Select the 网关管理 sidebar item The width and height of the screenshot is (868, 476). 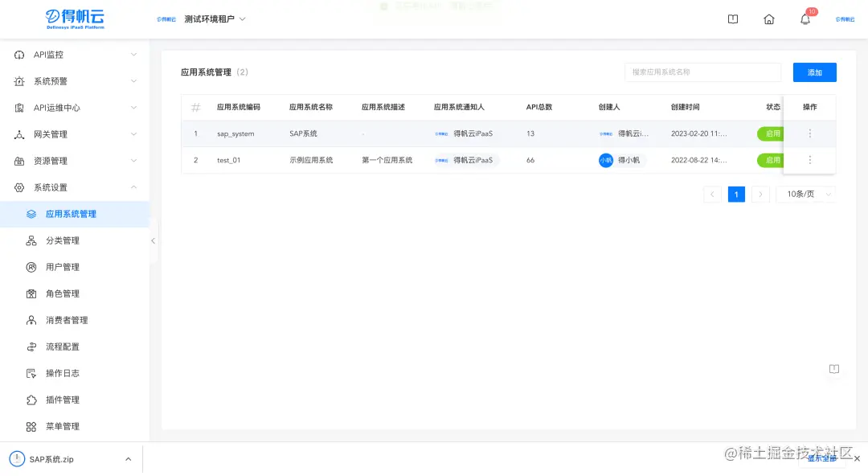(48, 133)
